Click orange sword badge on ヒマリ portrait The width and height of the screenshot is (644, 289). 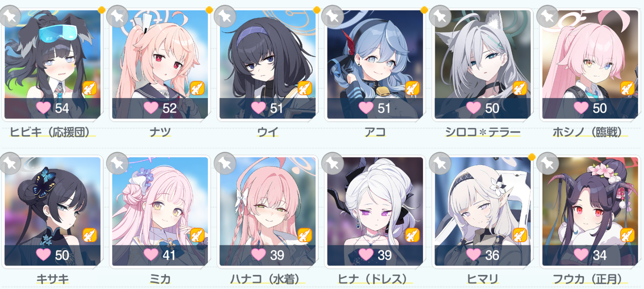coord(520,235)
